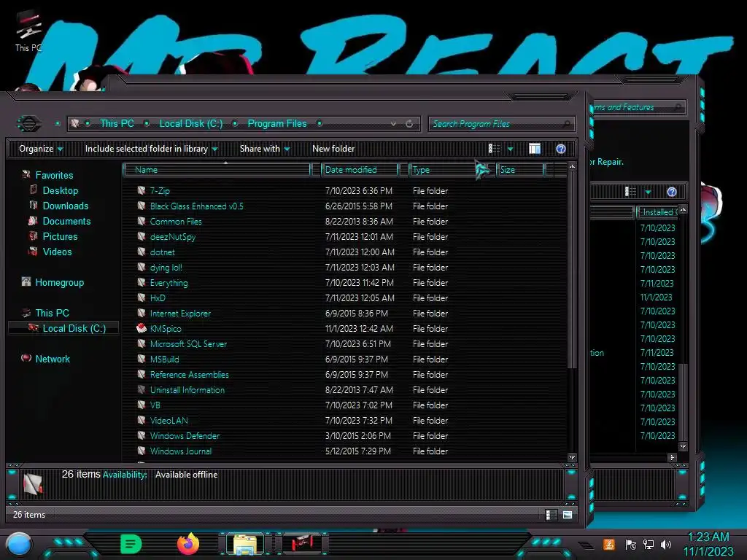Select the Microsoft SQL Server folder
This screenshot has width=747, height=560.
pyautogui.click(x=188, y=344)
